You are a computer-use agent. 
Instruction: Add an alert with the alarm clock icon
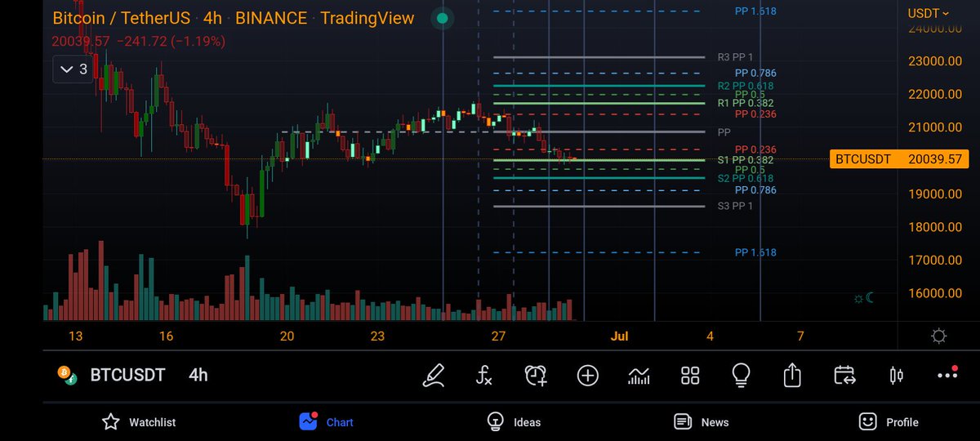tap(536, 375)
